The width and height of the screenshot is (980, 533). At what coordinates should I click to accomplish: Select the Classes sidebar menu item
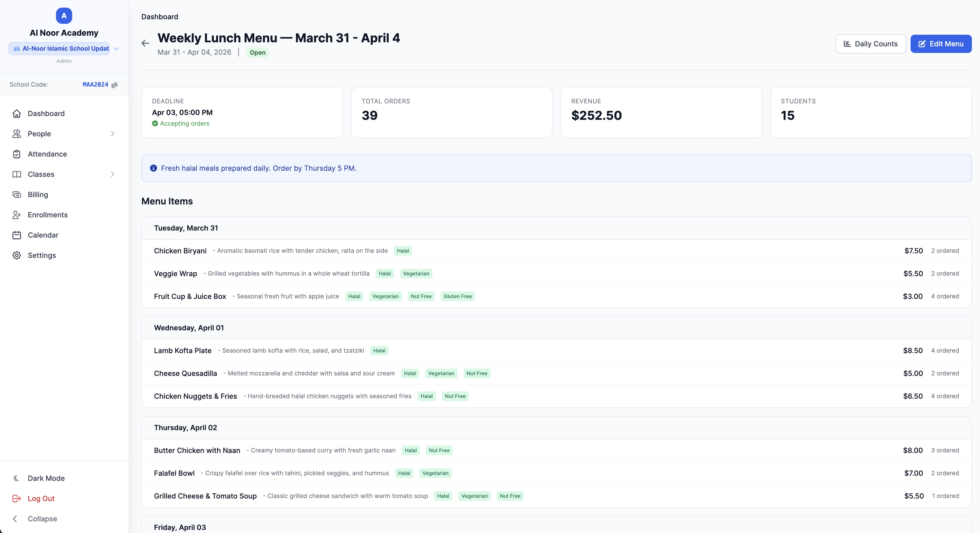[41, 174]
